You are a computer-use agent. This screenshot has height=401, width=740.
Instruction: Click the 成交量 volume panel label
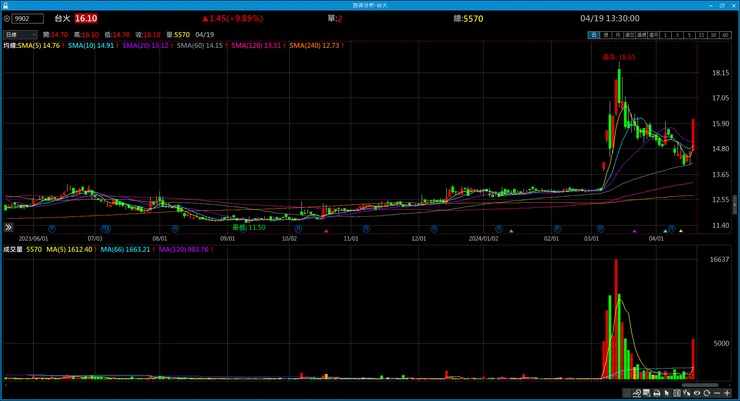tap(13, 250)
